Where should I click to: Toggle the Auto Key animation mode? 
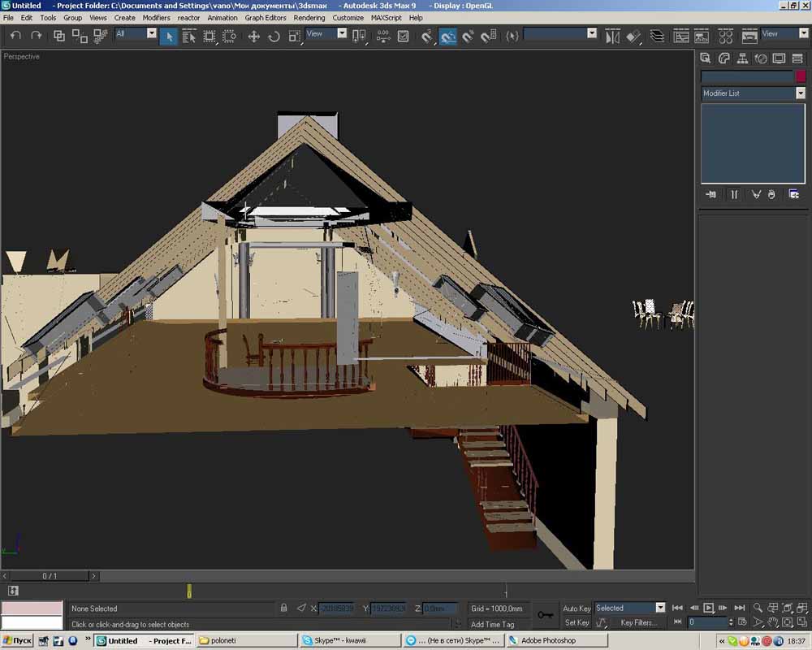click(x=577, y=609)
